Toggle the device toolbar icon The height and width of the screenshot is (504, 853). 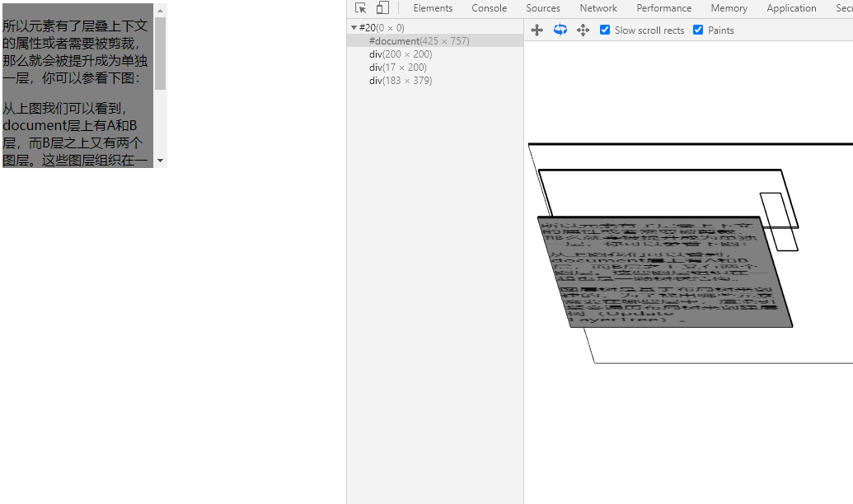[x=382, y=8]
